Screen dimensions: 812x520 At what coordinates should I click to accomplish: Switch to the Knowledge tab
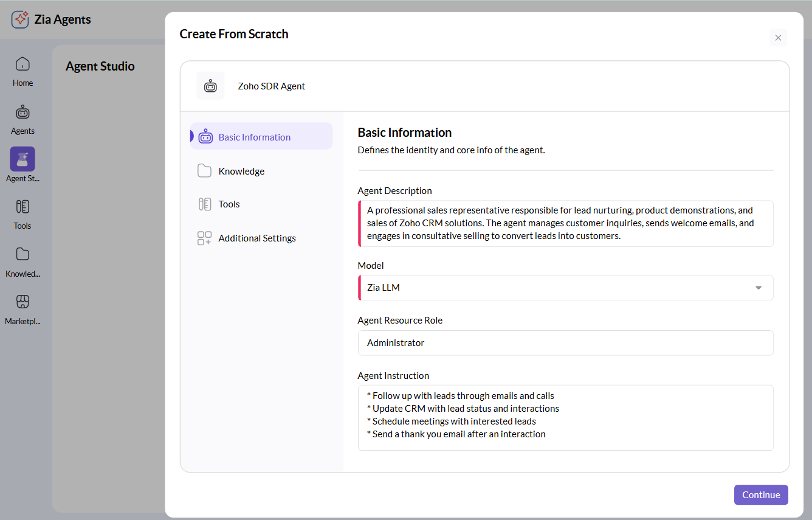[241, 171]
